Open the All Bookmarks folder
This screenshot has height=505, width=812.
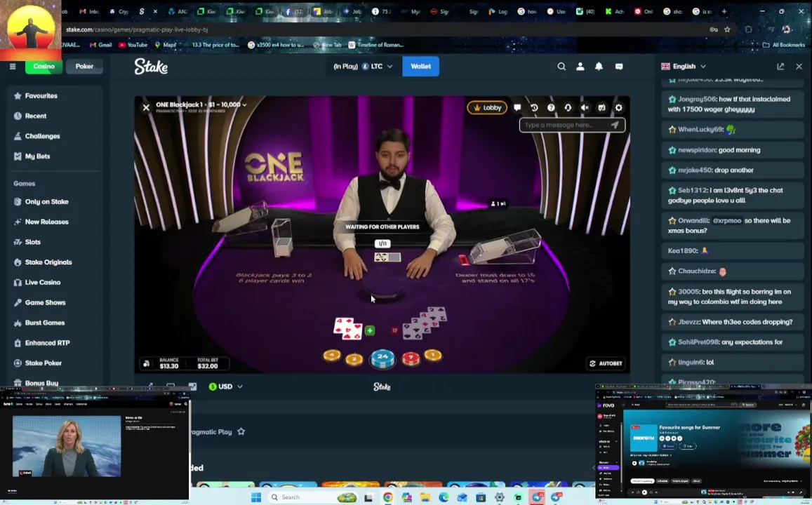click(x=783, y=45)
